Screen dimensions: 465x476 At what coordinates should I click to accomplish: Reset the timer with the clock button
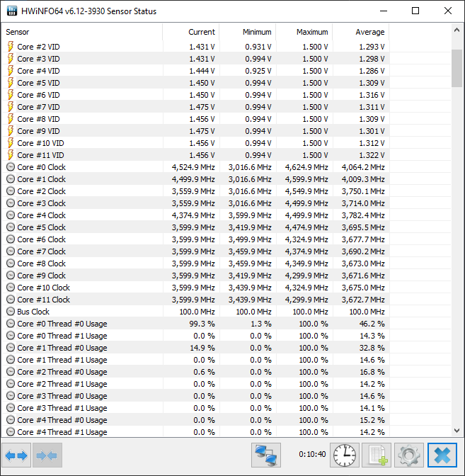click(345, 455)
